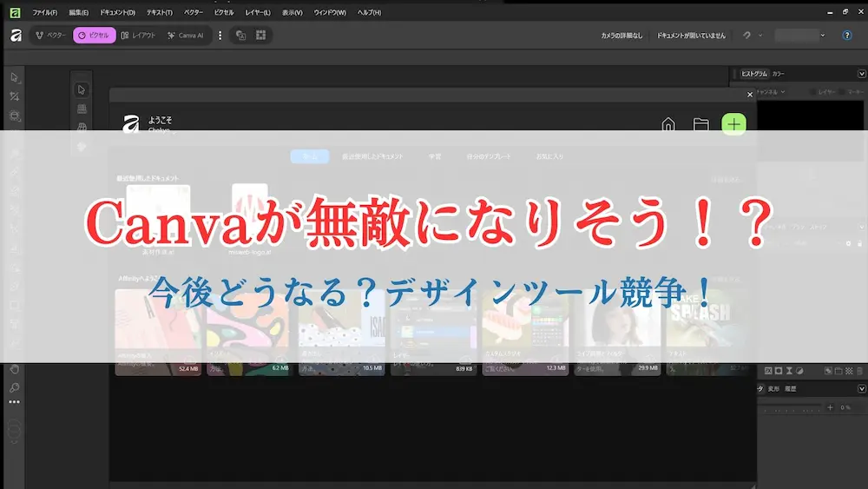Click the green new document plus button
This screenshot has height=489, width=868.
tap(733, 124)
